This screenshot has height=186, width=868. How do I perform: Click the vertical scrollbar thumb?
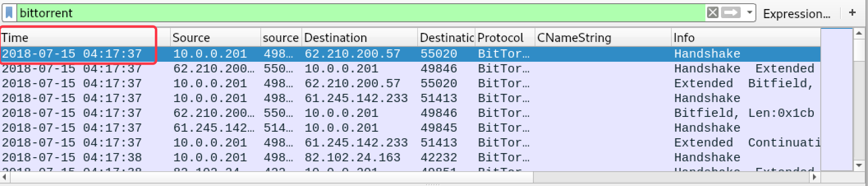(x=859, y=50)
